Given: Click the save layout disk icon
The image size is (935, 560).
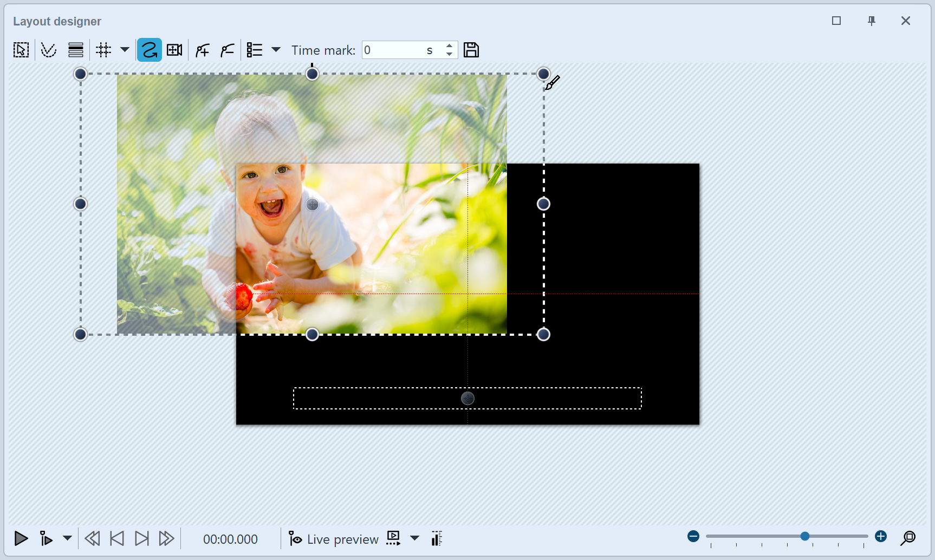Looking at the screenshot, I should pos(471,50).
